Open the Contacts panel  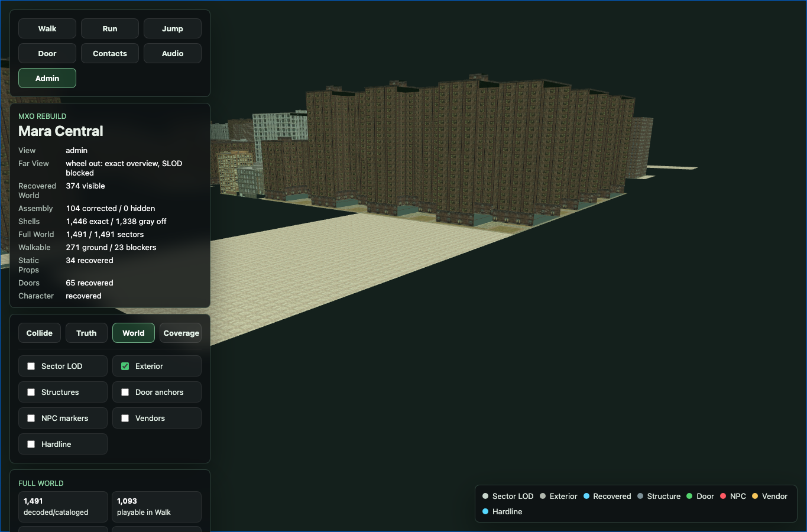point(110,53)
